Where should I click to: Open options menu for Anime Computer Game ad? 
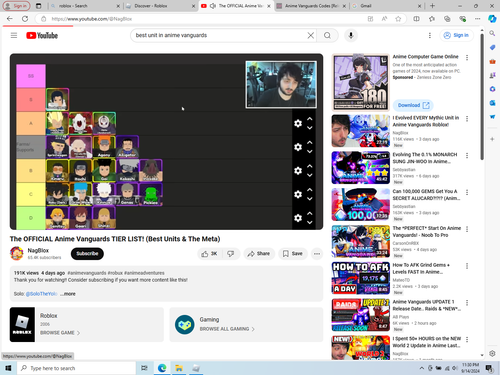point(467,58)
